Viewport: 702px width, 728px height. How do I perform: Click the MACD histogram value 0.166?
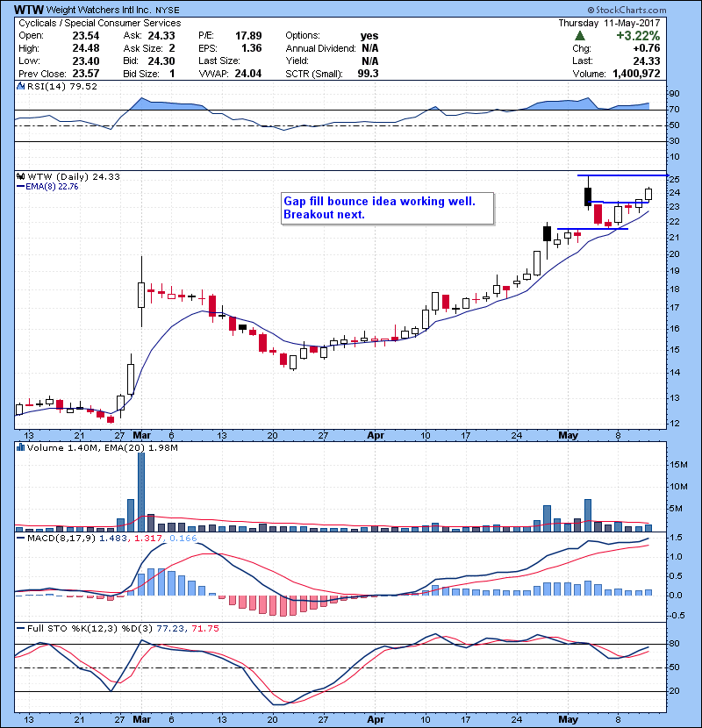pos(183,539)
